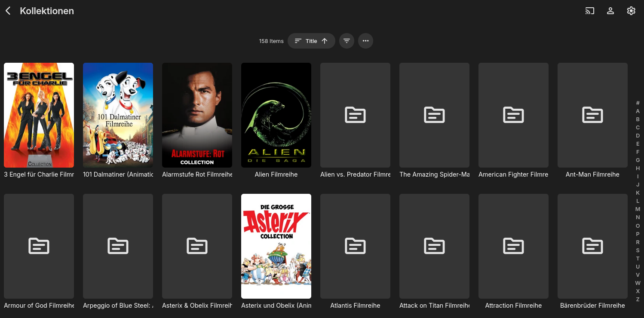644x318 pixels.
Task: Open the three-dot more options menu
Action: (x=365, y=41)
